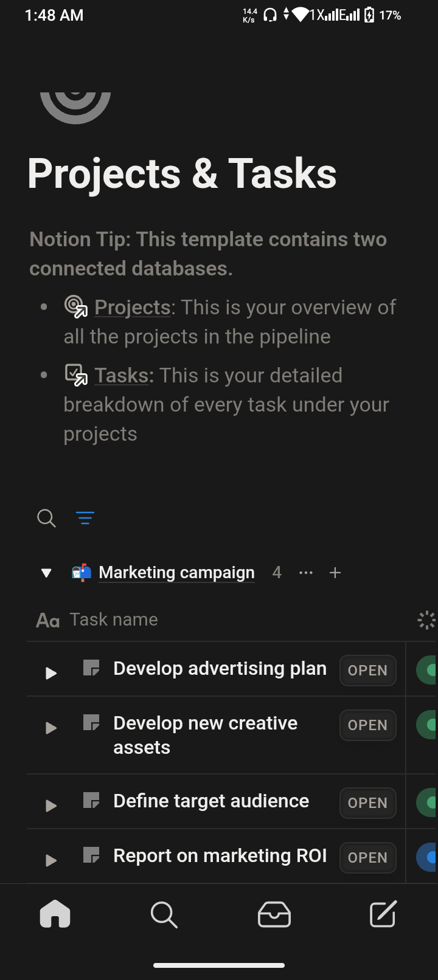Viewport: 438px width, 980px height.
Task: Add a task with the plus icon
Action: pyautogui.click(x=335, y=573)
